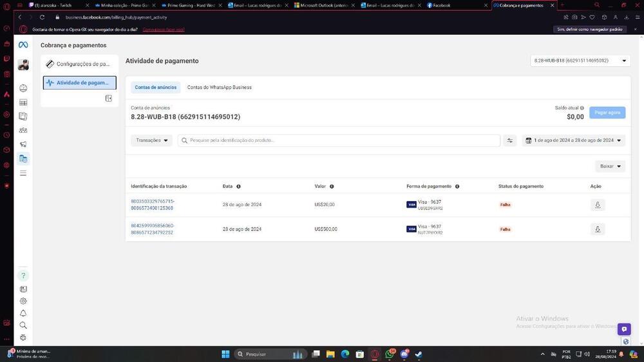The width and height of the screenshot is (644, 362).
Task: Click the product ID search field
Action: pyautogui.click(x=341, y=140)
